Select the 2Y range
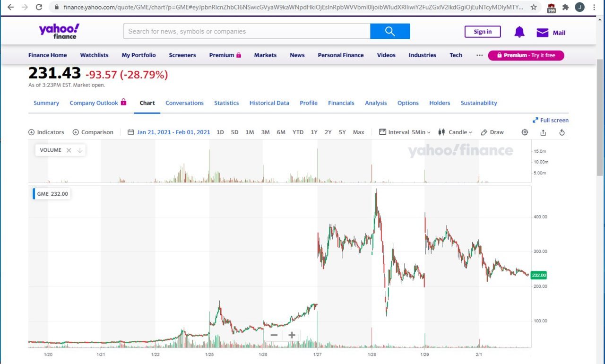The width and height of the screenshot is (605, 364). point(328,132)
